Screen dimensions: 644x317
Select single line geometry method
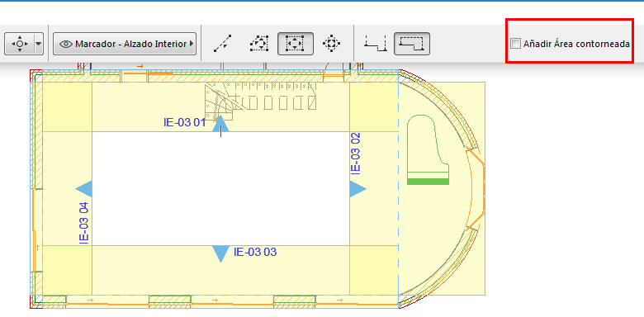click(223, 44)
